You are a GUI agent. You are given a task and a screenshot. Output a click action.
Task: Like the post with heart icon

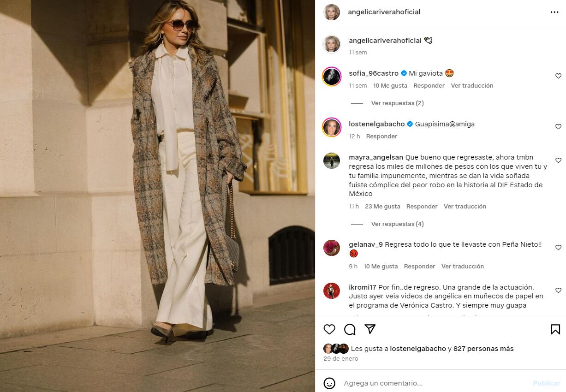[x=329, y=329]
